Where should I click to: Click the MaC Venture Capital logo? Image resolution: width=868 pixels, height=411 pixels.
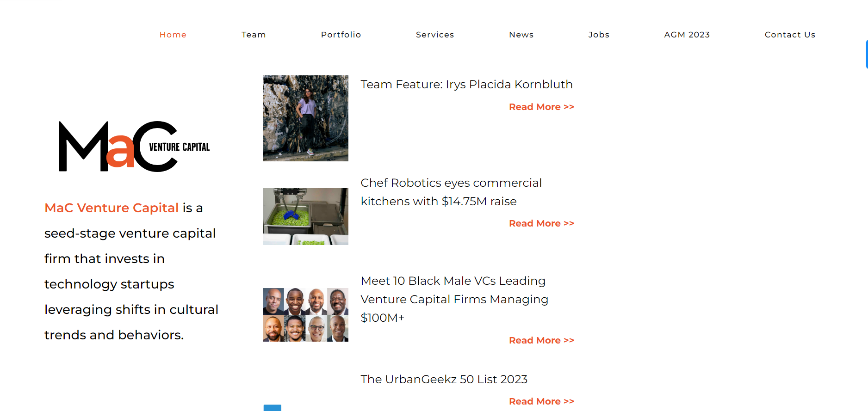coord(134,147)
